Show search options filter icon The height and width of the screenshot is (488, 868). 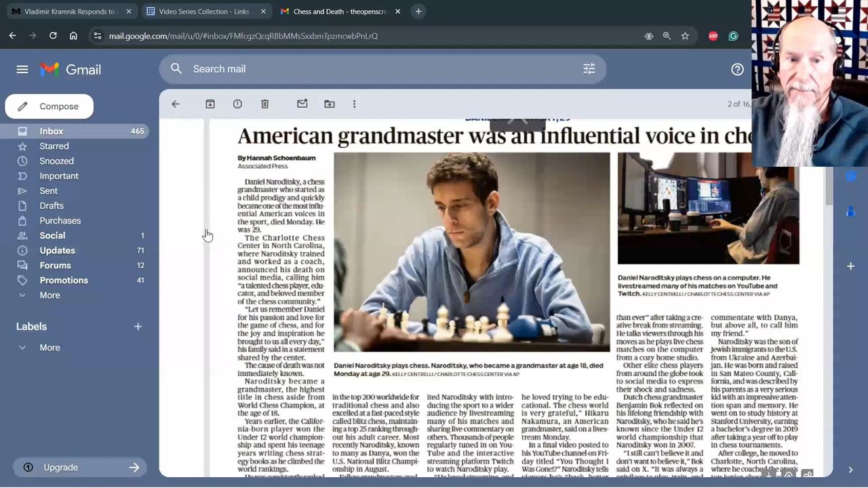(x=589, y=68)
